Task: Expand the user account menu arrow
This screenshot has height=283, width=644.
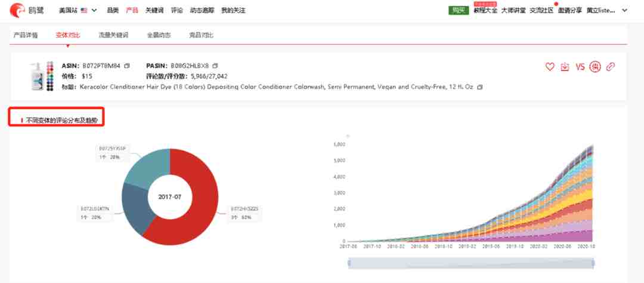Action: click(x=625, y=10)
